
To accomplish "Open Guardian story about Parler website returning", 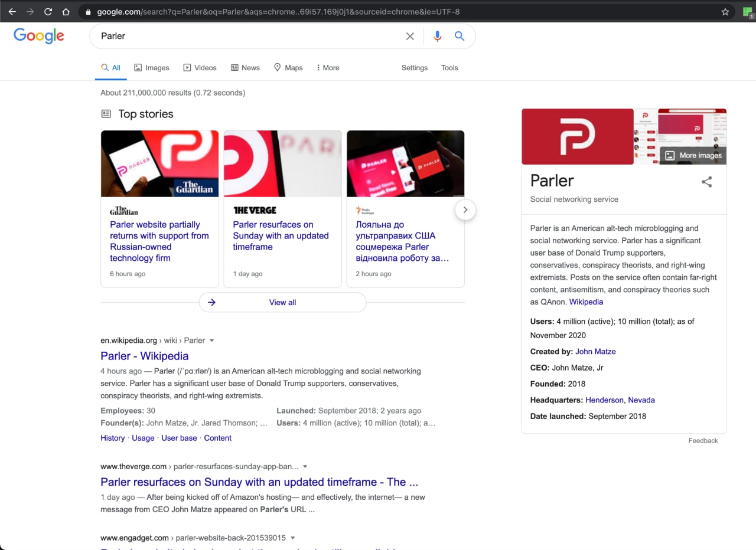I will [x=159, y=241].
